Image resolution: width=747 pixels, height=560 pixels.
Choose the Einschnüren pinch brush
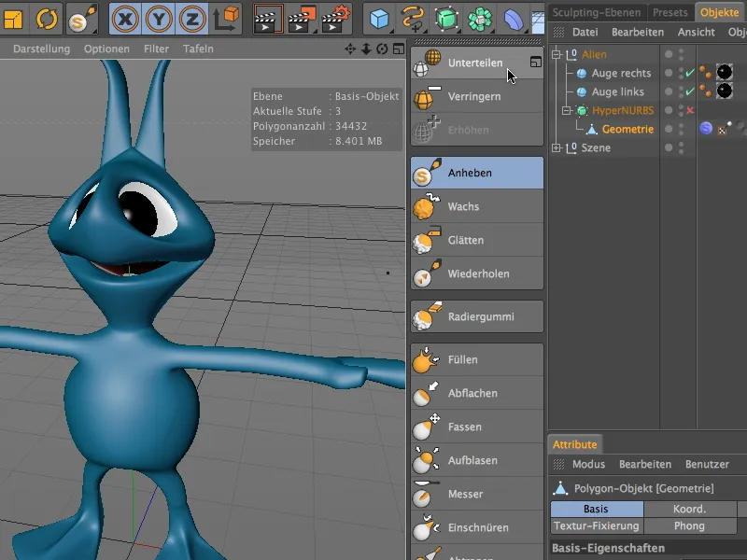476,527
